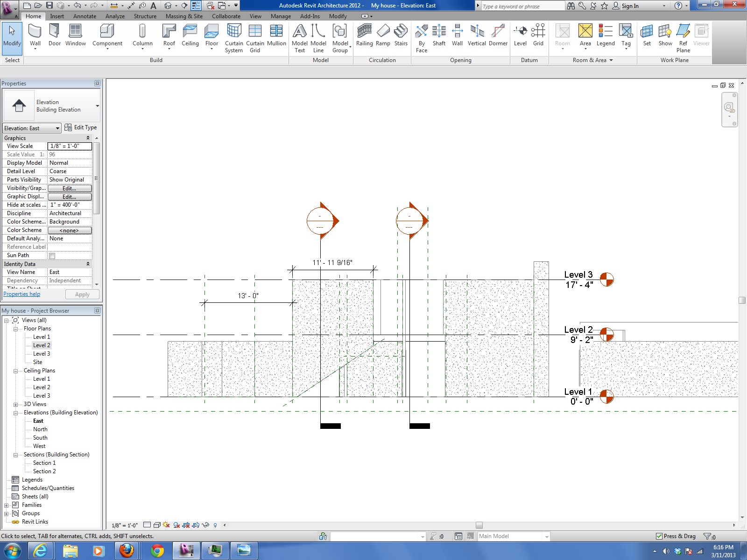Open Firefox from the taskbar
The height and width of the screenshot is (560, 747).
[127, 551]
